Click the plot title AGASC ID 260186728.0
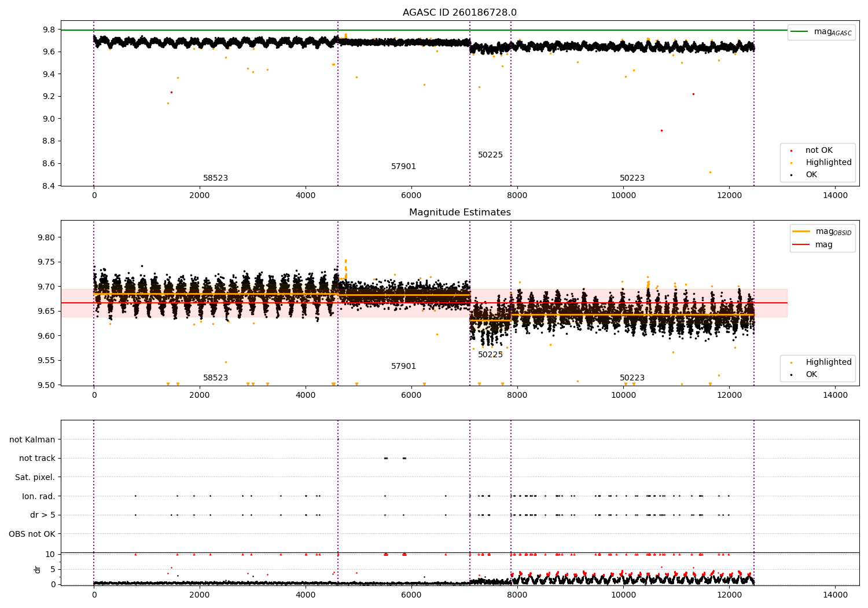This screenshot has height=608, width=868. pyautogui.click(x=459, y=13)
